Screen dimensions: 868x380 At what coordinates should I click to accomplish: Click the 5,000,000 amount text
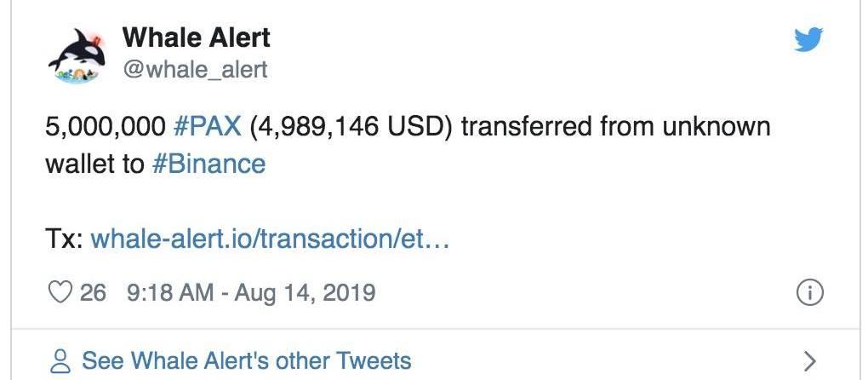(x=106, y=126)
